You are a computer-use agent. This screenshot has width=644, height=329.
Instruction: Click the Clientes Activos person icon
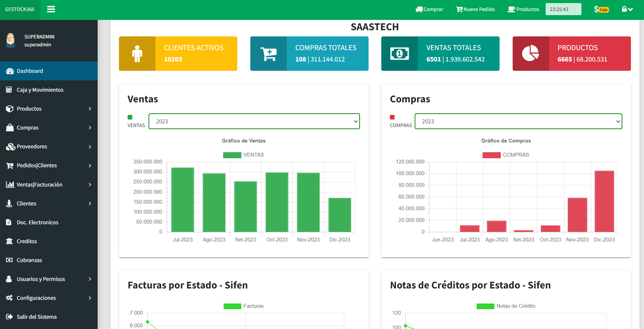coord(137,54)
